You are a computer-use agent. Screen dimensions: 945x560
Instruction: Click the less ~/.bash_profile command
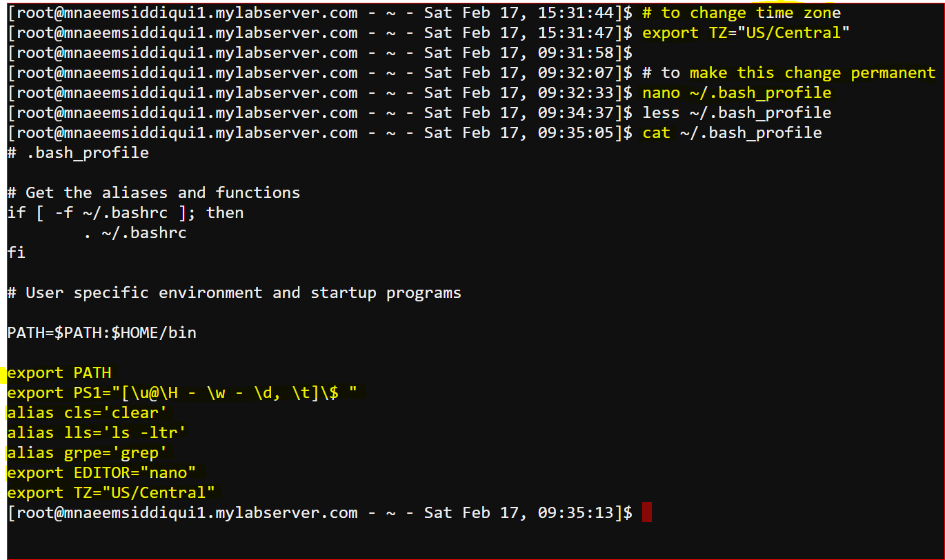tap(737, 112)
